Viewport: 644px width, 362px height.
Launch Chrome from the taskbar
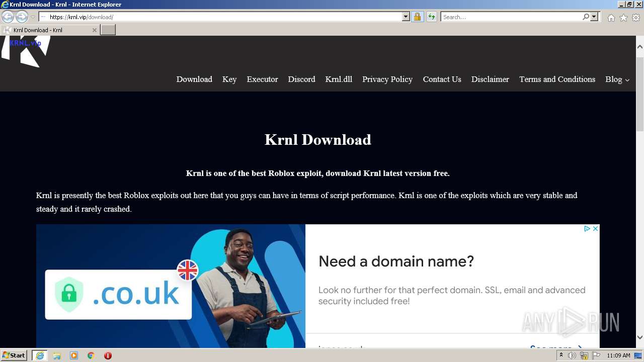pos(91,355)
